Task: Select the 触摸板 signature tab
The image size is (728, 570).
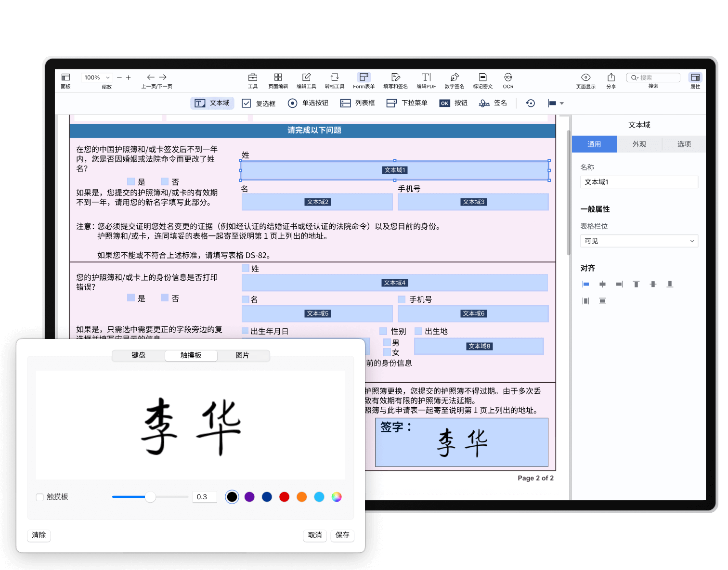Action: tap(191, 355)
